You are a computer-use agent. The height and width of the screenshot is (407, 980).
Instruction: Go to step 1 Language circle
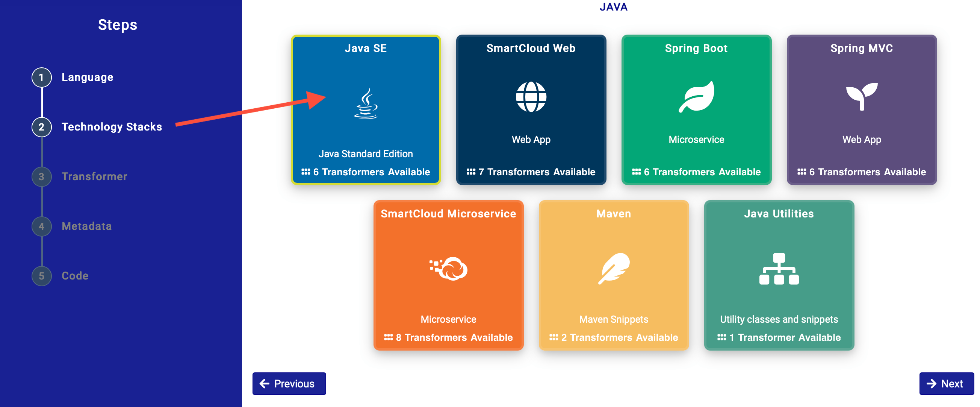tap(41, 77)
